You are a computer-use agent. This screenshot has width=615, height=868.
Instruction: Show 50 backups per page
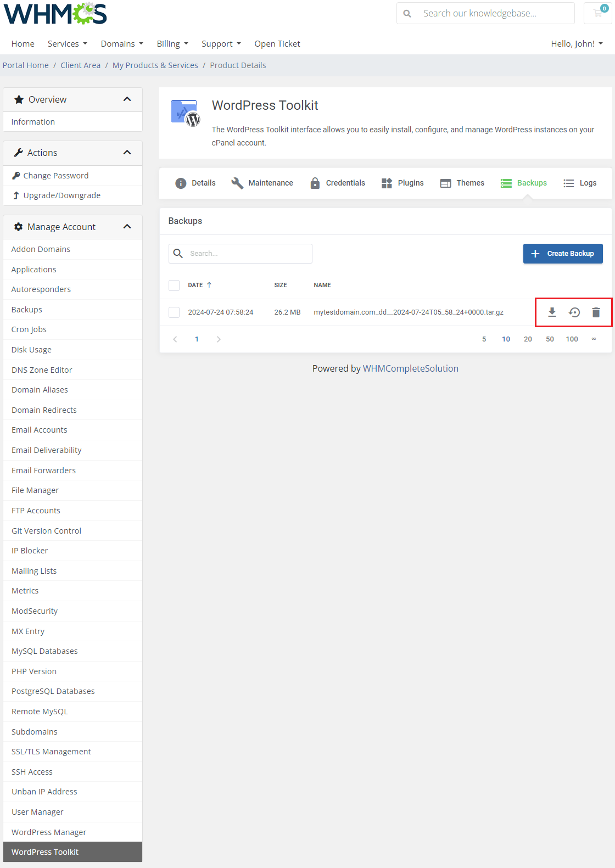(550, 339)
